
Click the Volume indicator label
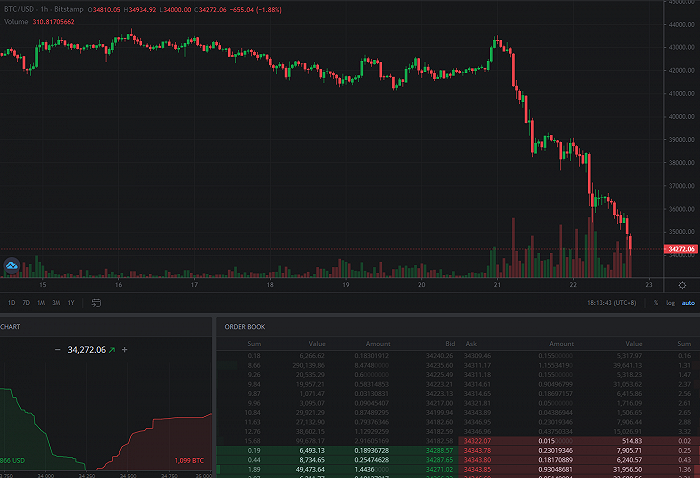click(16, 21)
